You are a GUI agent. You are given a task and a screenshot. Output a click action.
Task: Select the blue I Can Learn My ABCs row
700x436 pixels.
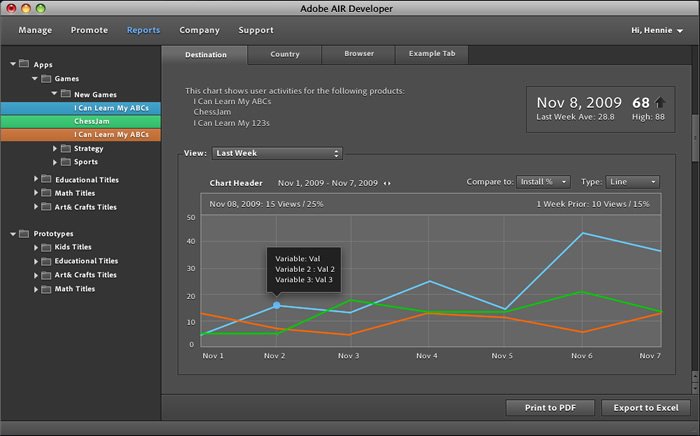81,108
